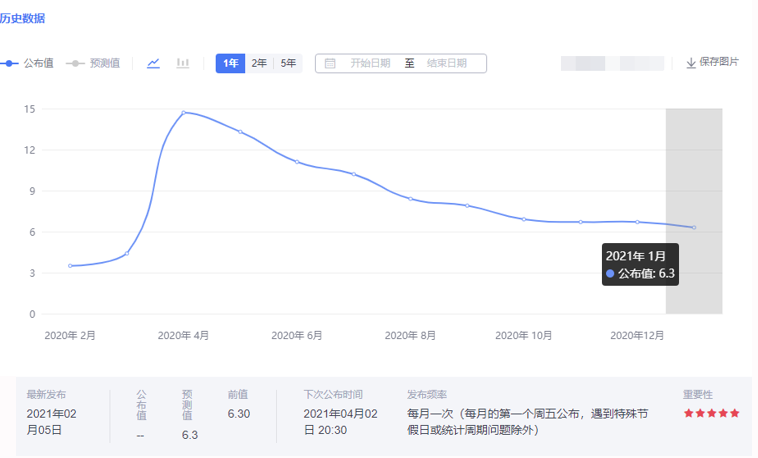Click the 2020年 4月 axis label
The height and width of the screenshot is (458, 758).
(183, 336)
